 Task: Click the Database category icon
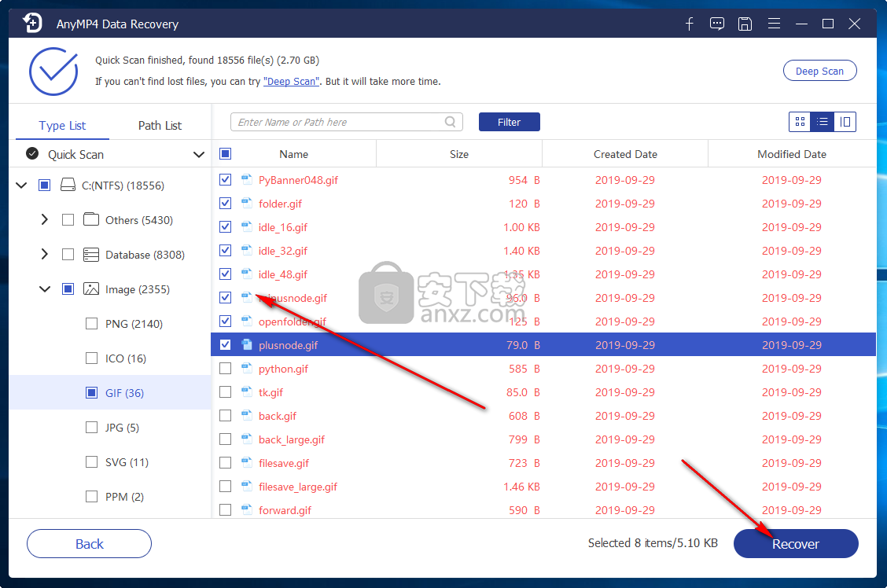91,255
